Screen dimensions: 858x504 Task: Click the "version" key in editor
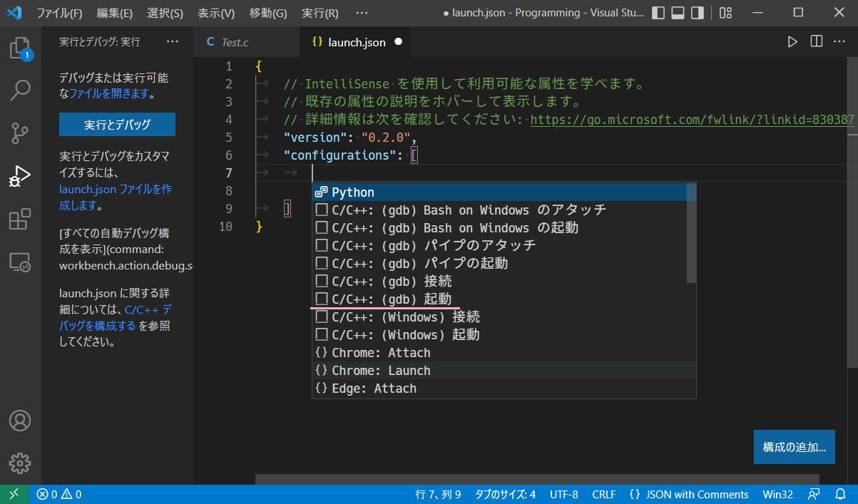point(315,138)
